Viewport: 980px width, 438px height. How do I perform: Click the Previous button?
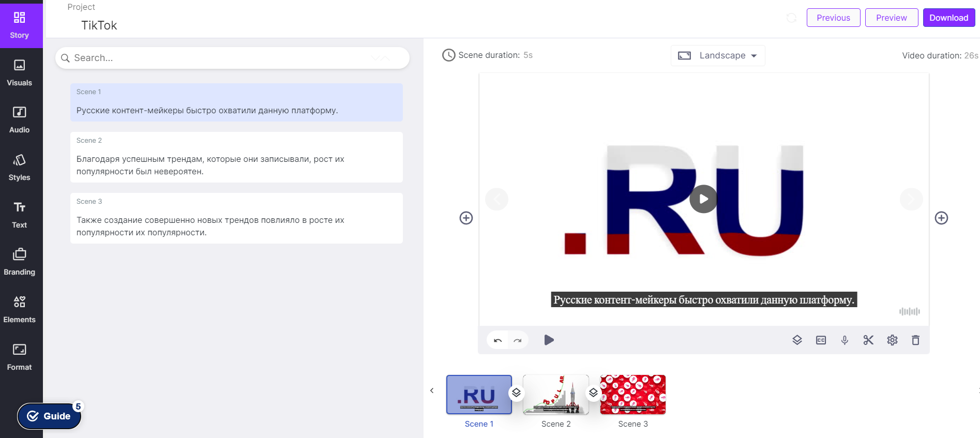[x=833, y=18]
